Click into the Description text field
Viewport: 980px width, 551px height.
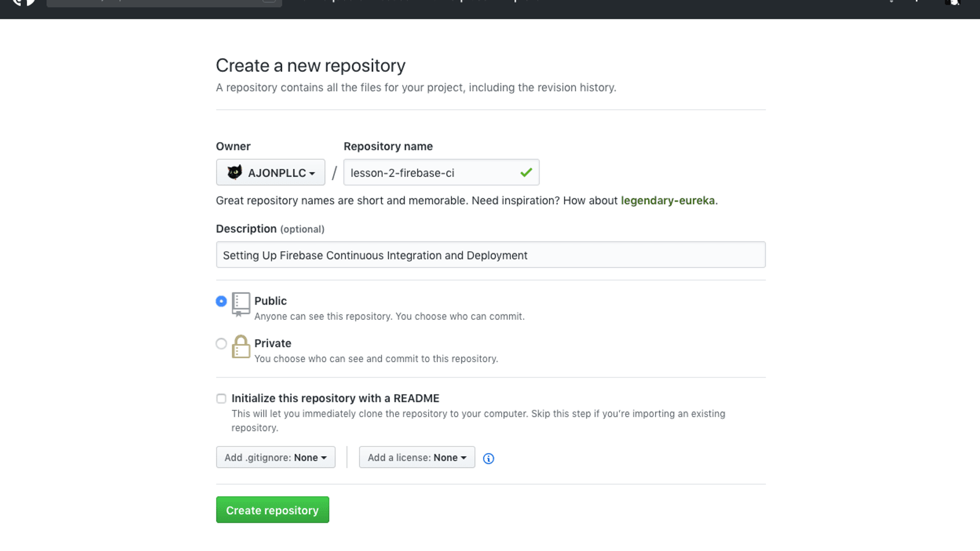click(x=490, y=255)
